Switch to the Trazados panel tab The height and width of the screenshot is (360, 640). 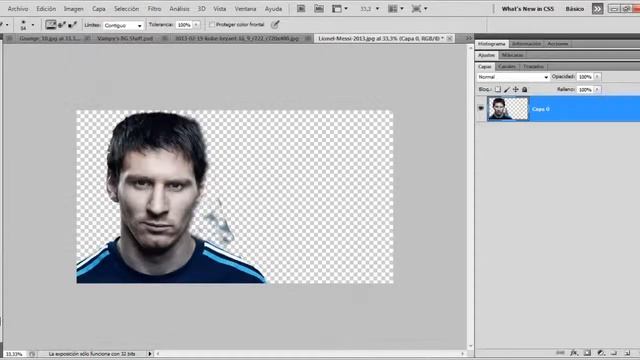click(533, 67)
